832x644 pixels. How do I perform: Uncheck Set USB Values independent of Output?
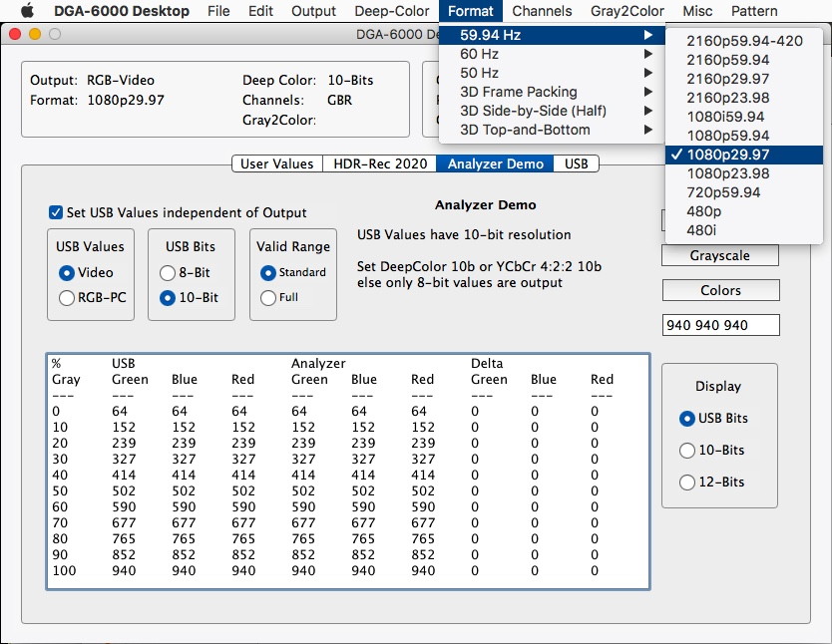56,212
